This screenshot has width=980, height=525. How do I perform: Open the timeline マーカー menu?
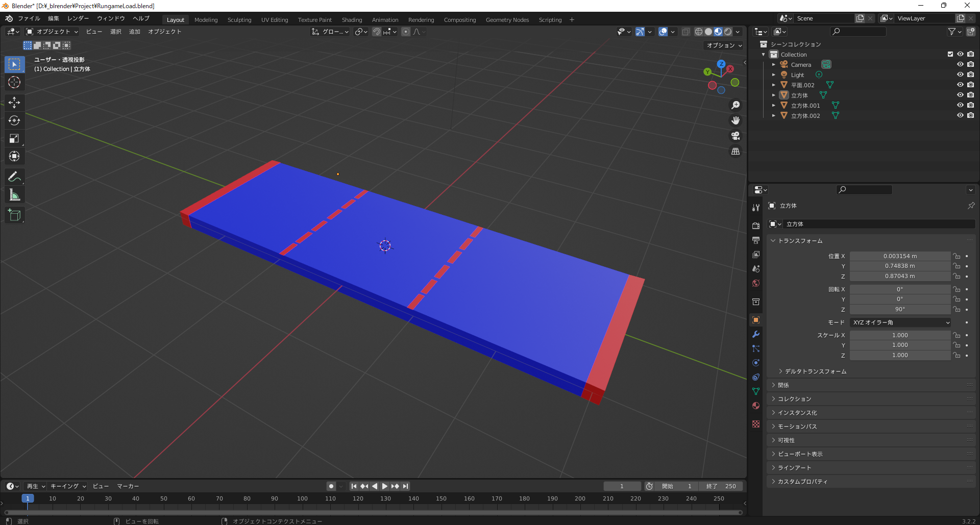[128, 486]
